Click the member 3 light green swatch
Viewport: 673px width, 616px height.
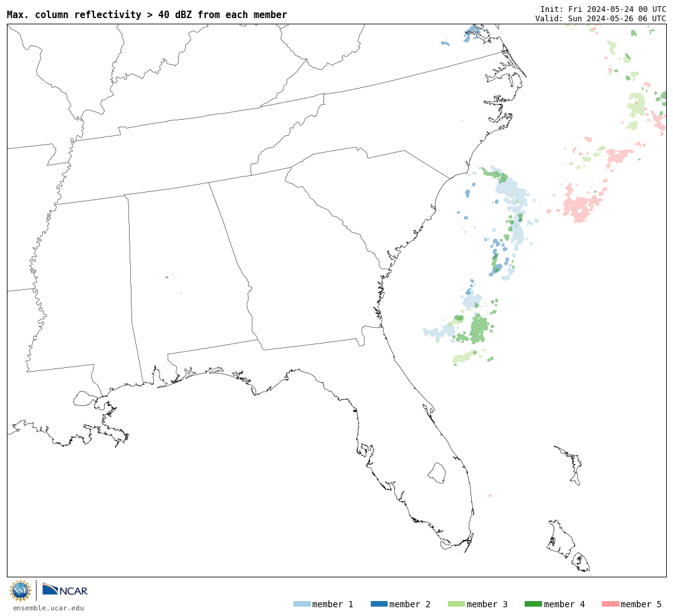[456, 604]
